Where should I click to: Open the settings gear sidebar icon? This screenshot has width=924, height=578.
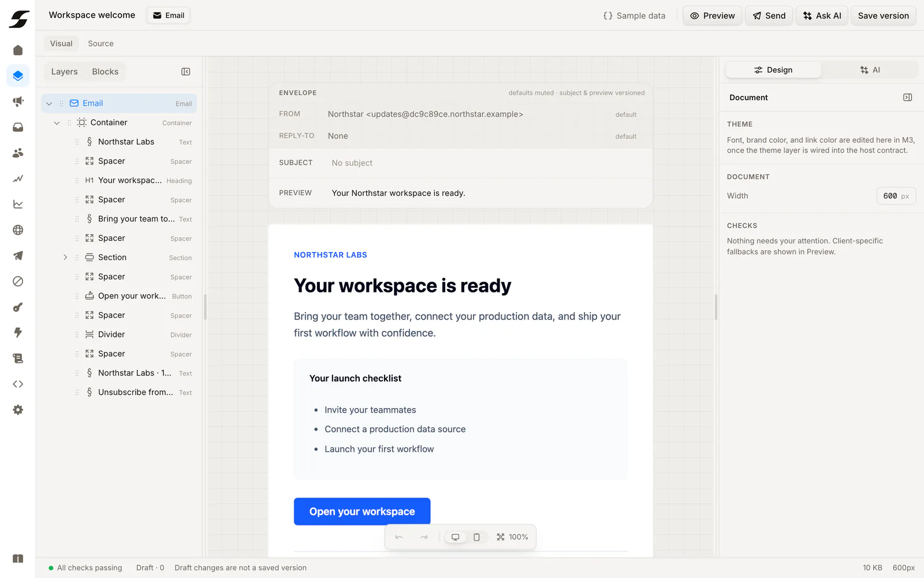[x=18, y=410]
